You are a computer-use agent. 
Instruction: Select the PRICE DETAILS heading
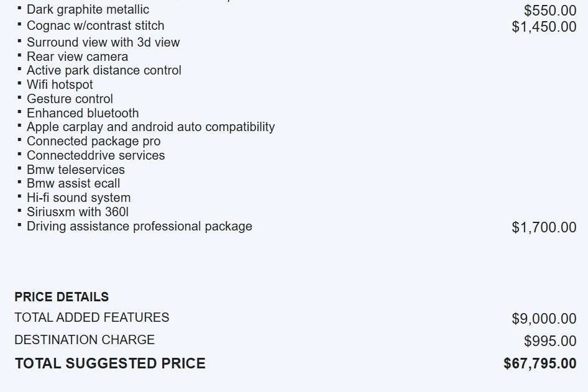(x=62, y=297)
